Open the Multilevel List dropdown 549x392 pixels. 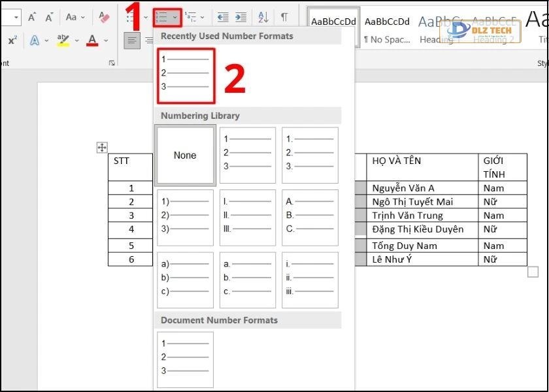pos(194,17)
